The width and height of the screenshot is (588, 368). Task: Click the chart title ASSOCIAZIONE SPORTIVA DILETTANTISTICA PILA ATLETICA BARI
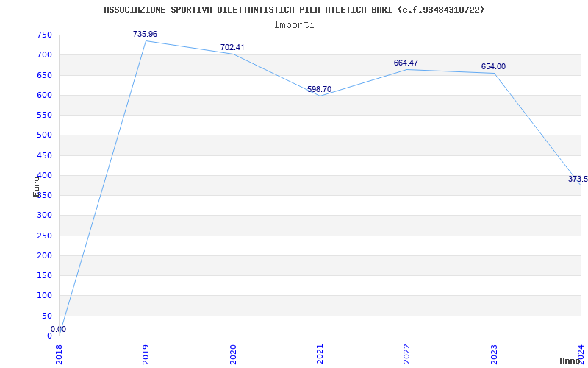coord(294,10)
